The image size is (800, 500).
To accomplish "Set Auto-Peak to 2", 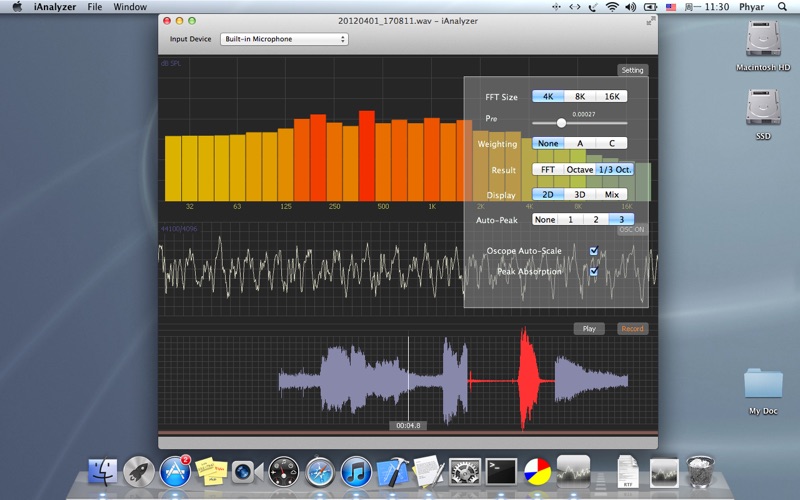I will [x=596, y=219].
